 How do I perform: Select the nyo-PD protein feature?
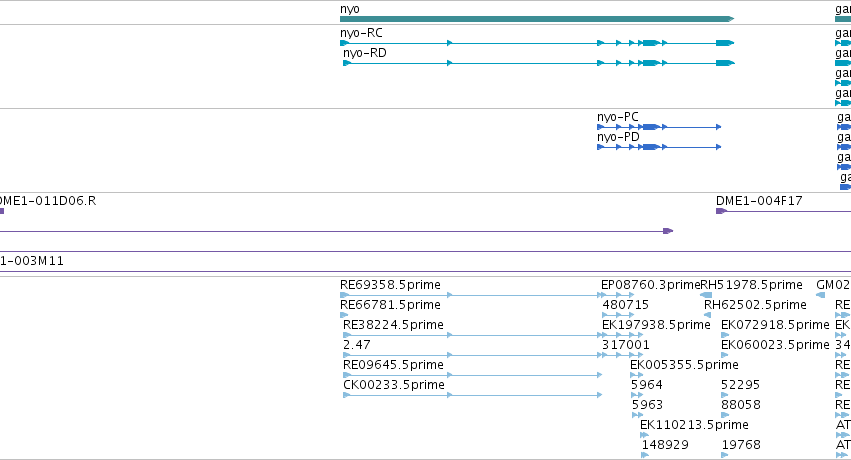click(x=659, y=147)
